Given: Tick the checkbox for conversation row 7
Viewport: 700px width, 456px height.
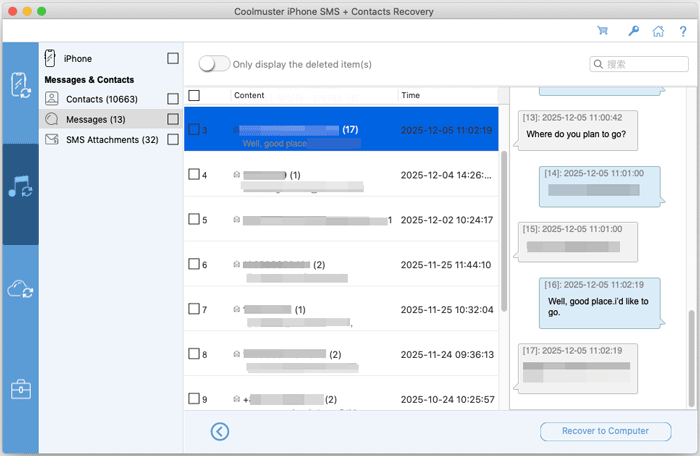Looking at the screenshot, I should coord(194,309).
